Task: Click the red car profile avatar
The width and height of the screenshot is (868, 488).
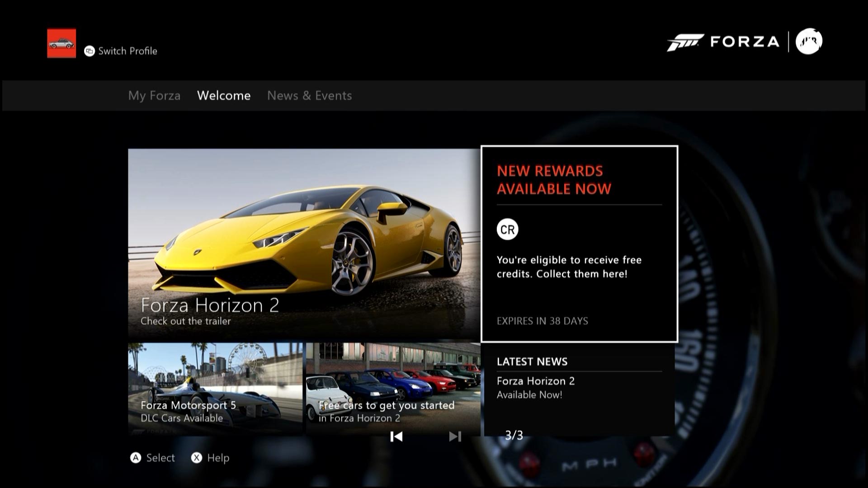Action: [61, 43]
